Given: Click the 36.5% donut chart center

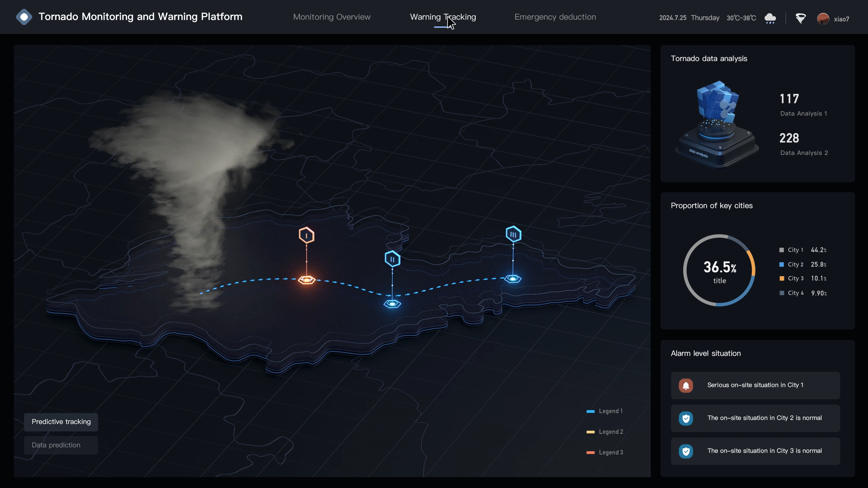Looking at the screenshot, I should pos(719,271).
